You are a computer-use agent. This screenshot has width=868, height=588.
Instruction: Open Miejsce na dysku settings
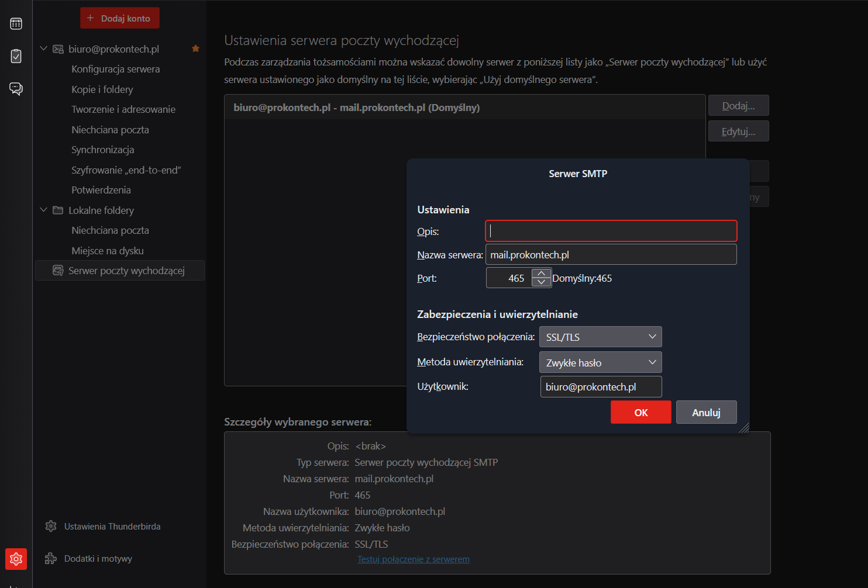click(x=108, y=251)
